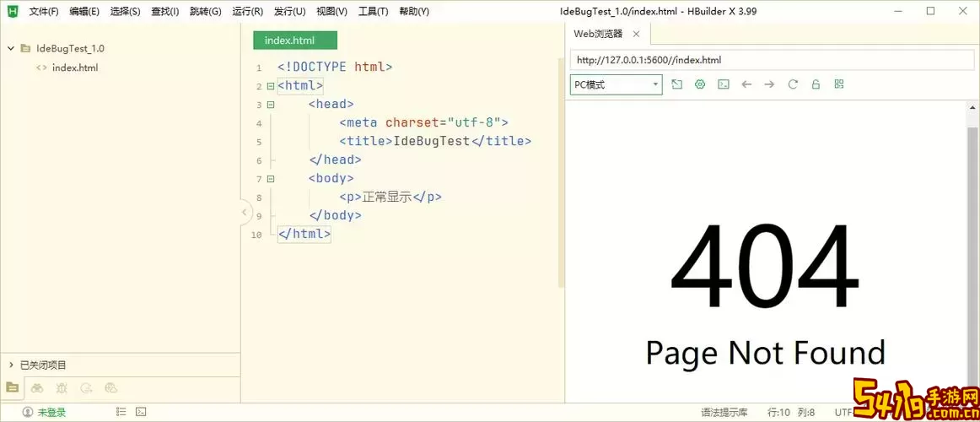Click the DOCTYPE declaration on line 1
Screen dimensions: 980x422
pos(335,67)
